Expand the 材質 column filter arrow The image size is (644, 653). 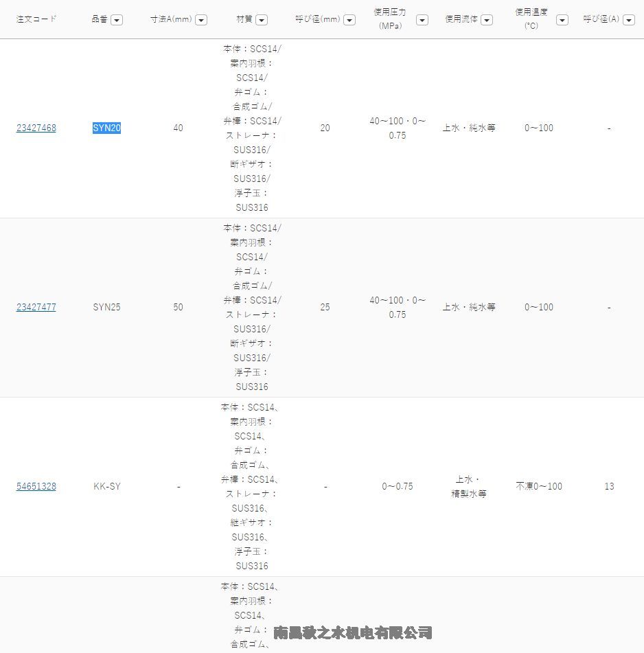pyautogui.click(x=261, y=20)
